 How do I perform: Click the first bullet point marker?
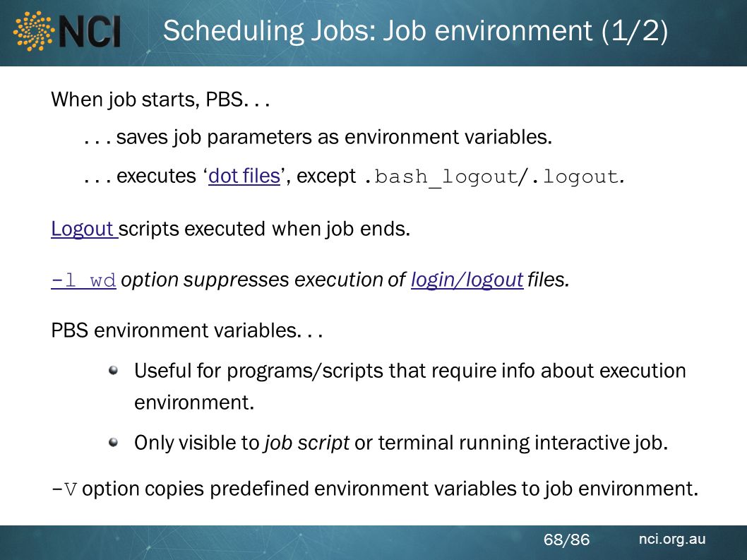(114, 370)
